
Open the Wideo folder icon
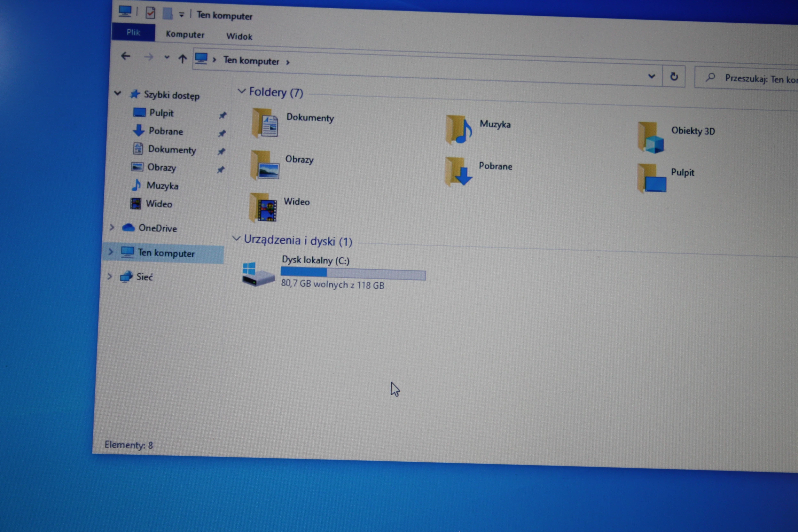pyautogui.click(x=263, y=208)
